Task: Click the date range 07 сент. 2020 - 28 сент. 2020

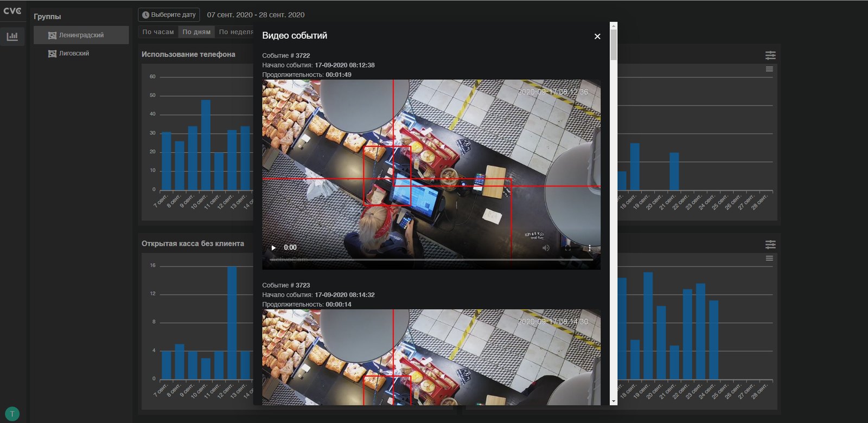Action: coord(256,15)
